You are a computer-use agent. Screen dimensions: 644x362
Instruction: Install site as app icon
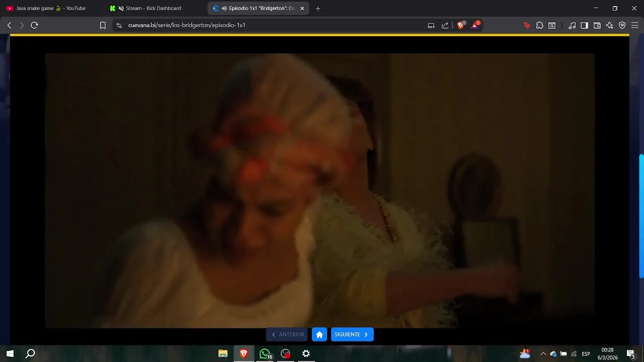(431, 25)
